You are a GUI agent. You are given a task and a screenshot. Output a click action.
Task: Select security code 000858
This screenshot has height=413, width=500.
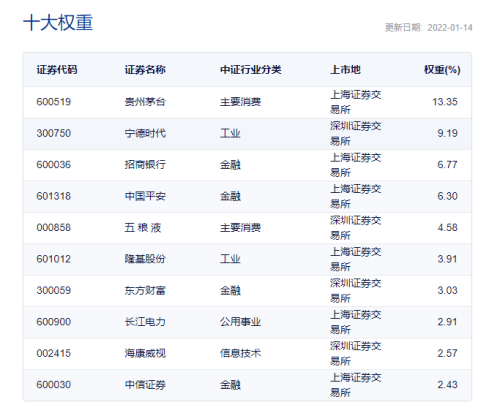click(x=54, y=228)
